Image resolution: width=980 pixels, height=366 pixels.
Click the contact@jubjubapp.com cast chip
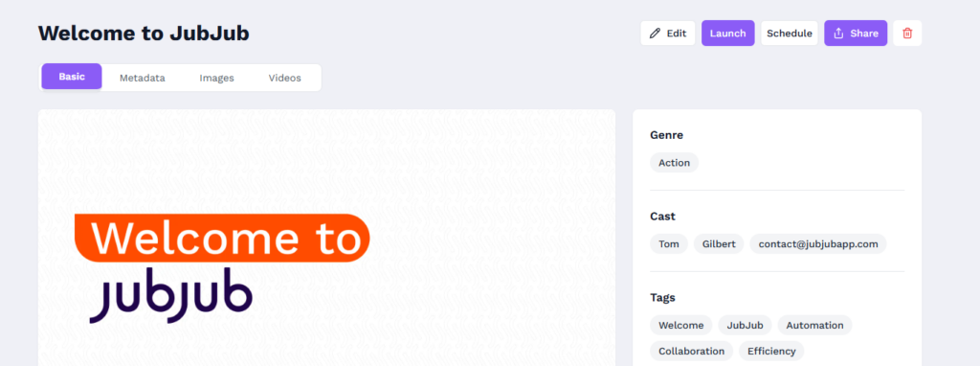(818, 244)
